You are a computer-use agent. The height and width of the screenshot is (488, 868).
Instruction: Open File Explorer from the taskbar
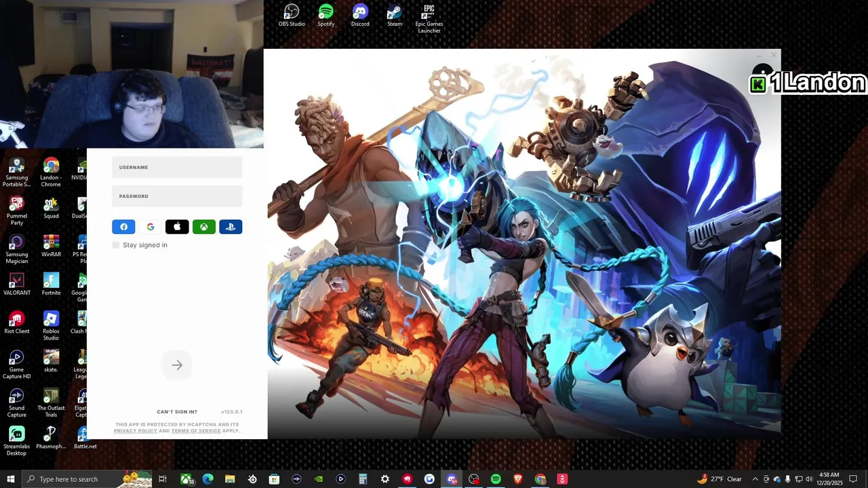click(x=230, y=479)
